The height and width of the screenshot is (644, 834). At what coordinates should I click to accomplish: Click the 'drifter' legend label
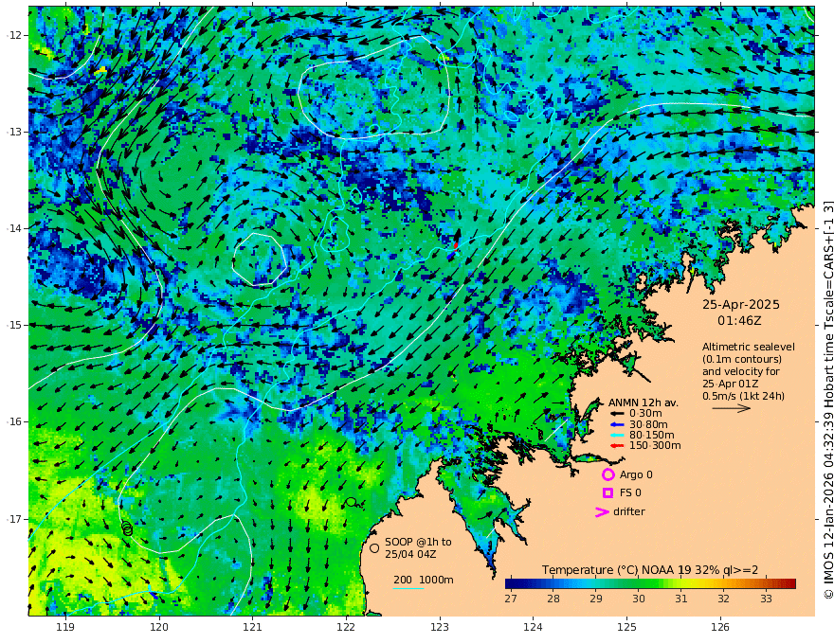coord(629,511)
